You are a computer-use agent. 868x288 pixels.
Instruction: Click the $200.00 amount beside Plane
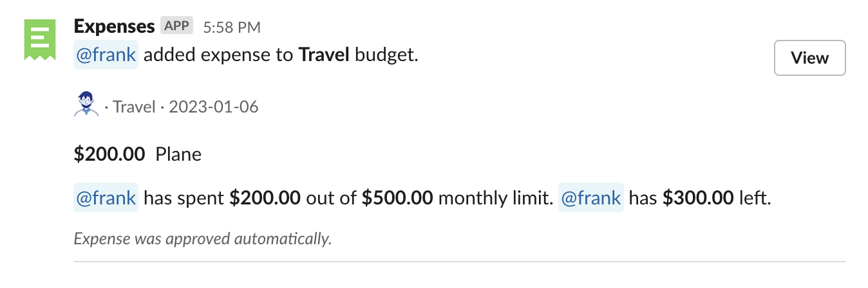click(109, 154)
